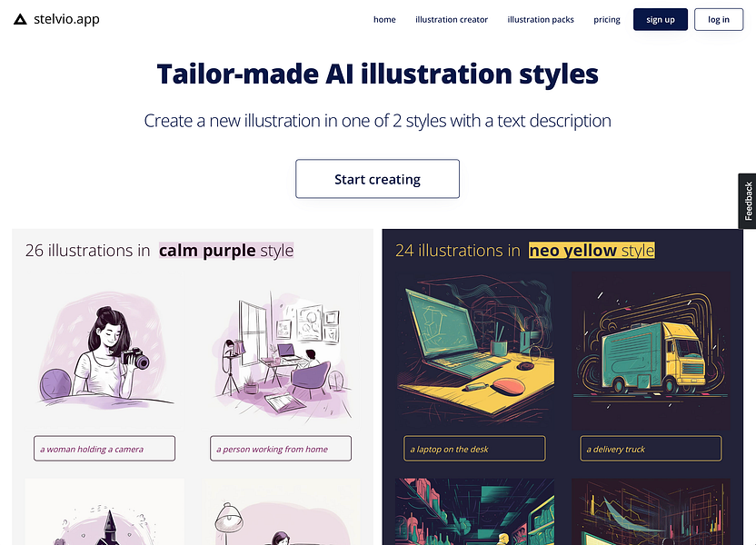
Task: Open the Feedback side tab
Action: (x=747, y=201)
